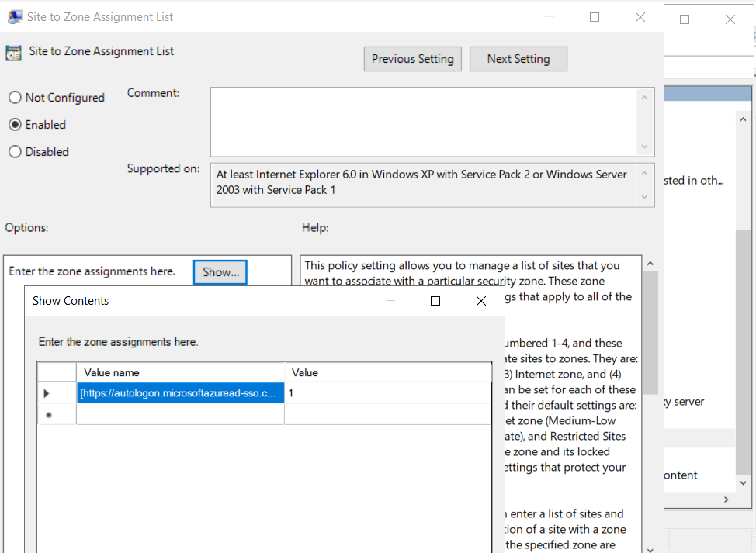Click the Help pane scrollbar thumb
This screenshot has width=756, height=553.
click(650, 333)
